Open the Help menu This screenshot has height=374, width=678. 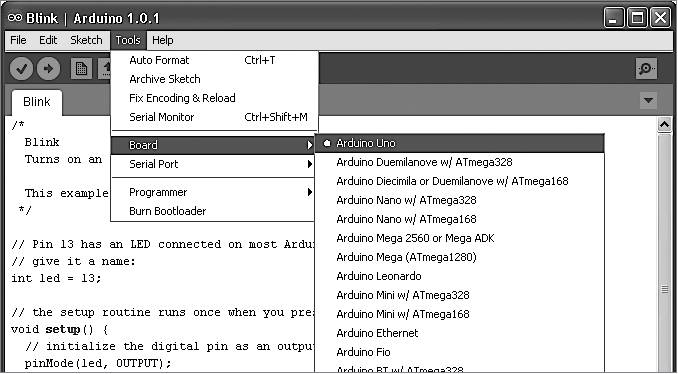[x=163, y=40]
